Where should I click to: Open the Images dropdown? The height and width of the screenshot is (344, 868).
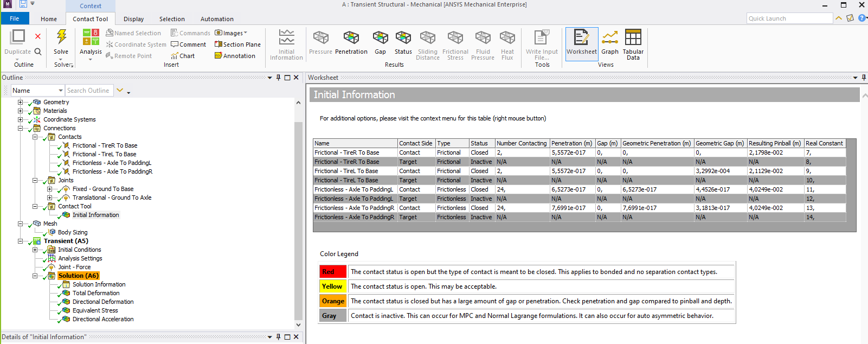[x=231, y=33]
